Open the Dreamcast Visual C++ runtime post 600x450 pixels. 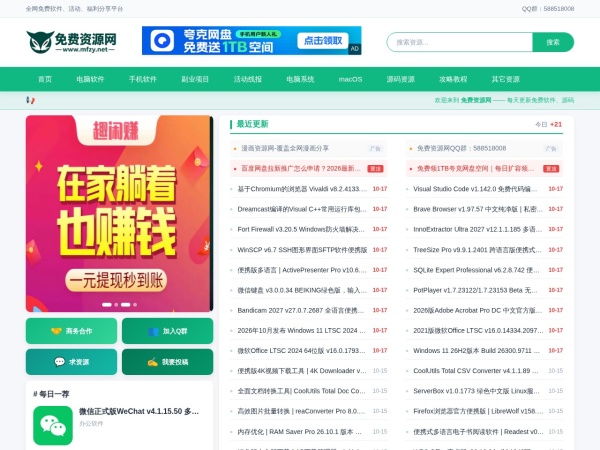point(302,209)
